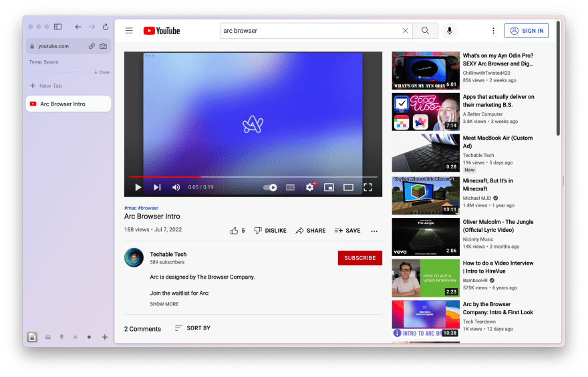The height and width of the screenshot is (377, 588).
Task: Click the SIGN IN button
Action: 527,31
